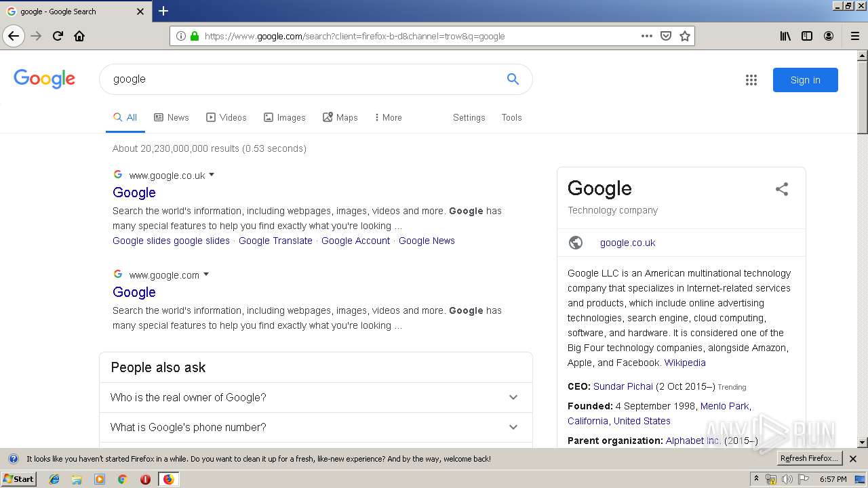Viewport: 868px width, 488px height.
Task: Open the Google Translate sitelink
Action: click(275, 241)
